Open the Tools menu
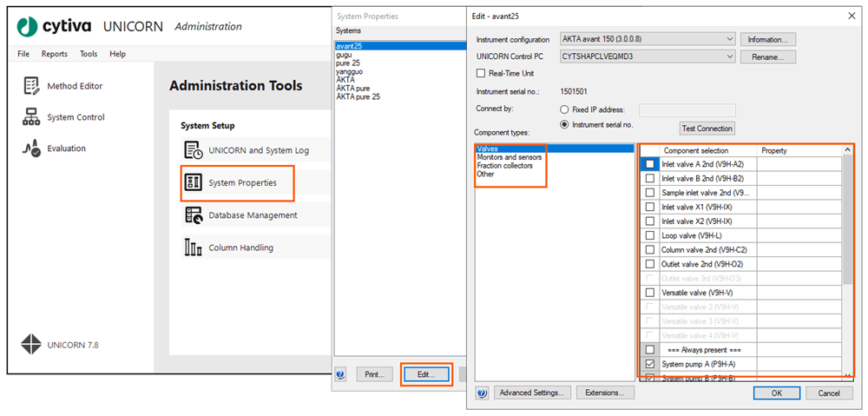The width and height of the screenshot is (868, 416). [89, 54]
